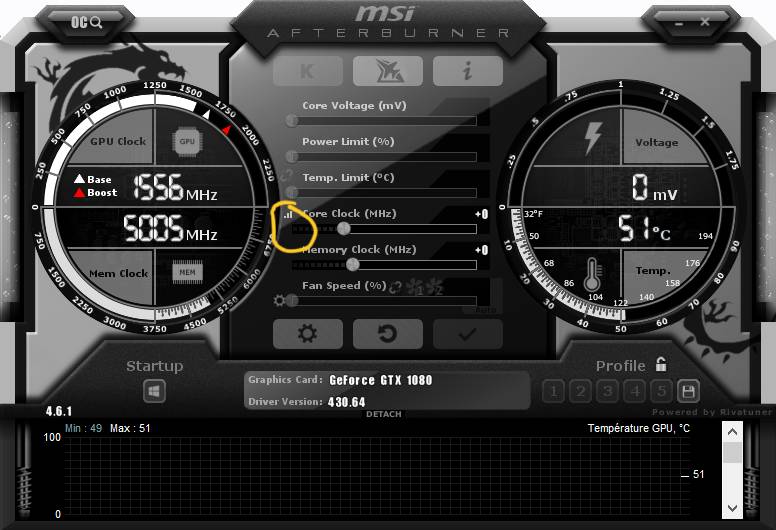Open the OC Scanner button
Viewport: 776px width, 530px height.
click(x=86, y=22)
